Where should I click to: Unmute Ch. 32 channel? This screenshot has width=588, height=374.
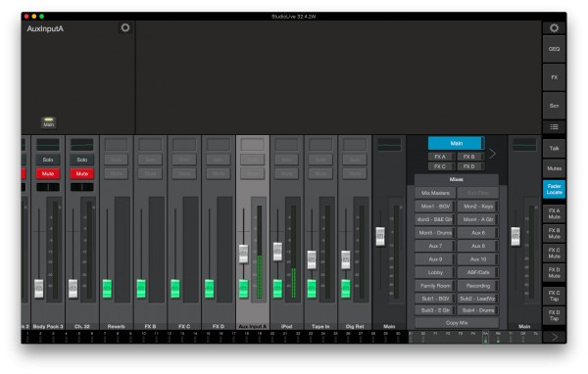click(x=81, y=173)
